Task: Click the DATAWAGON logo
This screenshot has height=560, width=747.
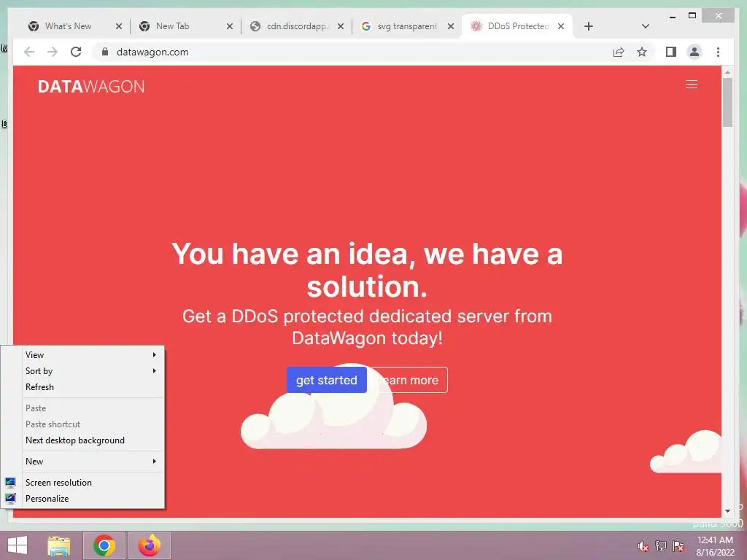Action: click(x=91, y=87)
